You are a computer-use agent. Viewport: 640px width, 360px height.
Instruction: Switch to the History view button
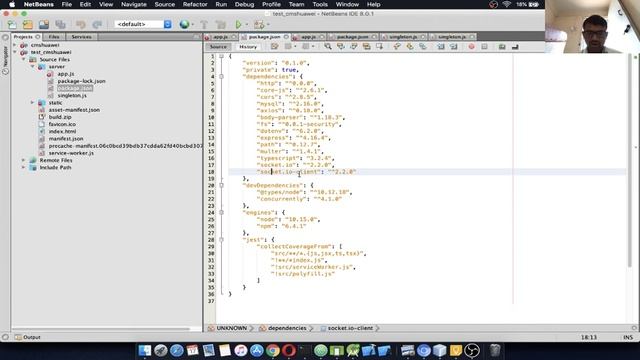tap(248, 47)
